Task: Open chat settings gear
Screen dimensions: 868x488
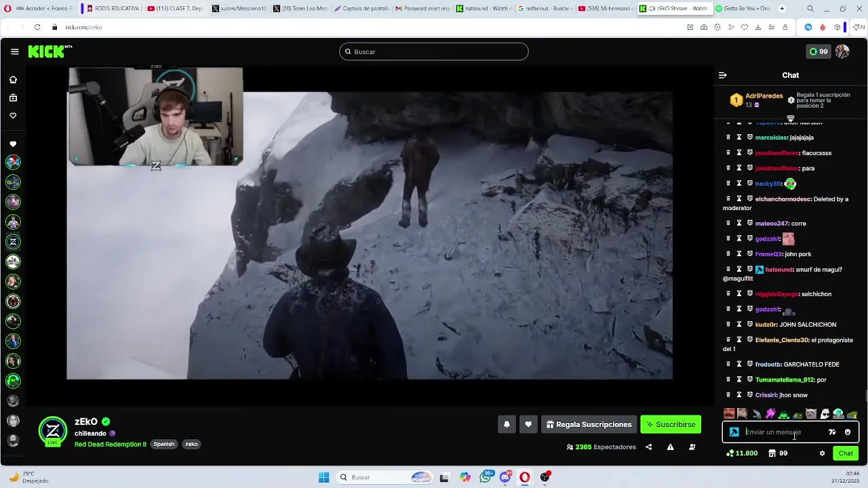Action: click(x=822, y=453)
